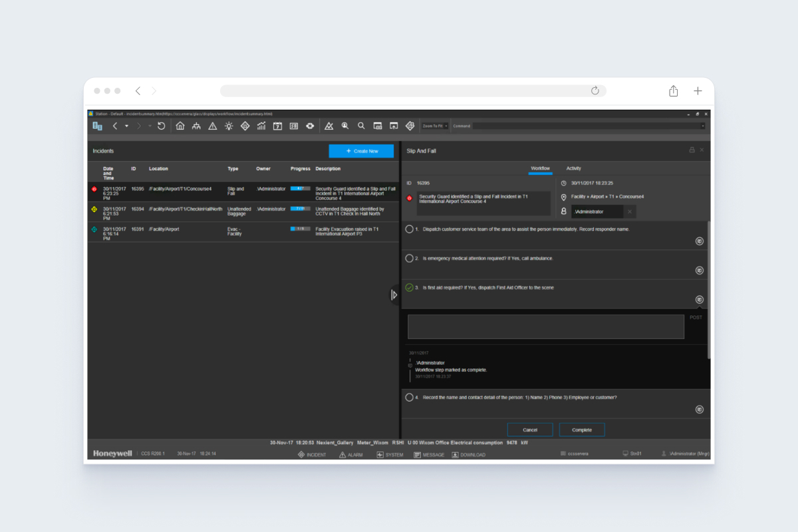Open the Zoom To Fit dropdown

(x=435, y=126)
